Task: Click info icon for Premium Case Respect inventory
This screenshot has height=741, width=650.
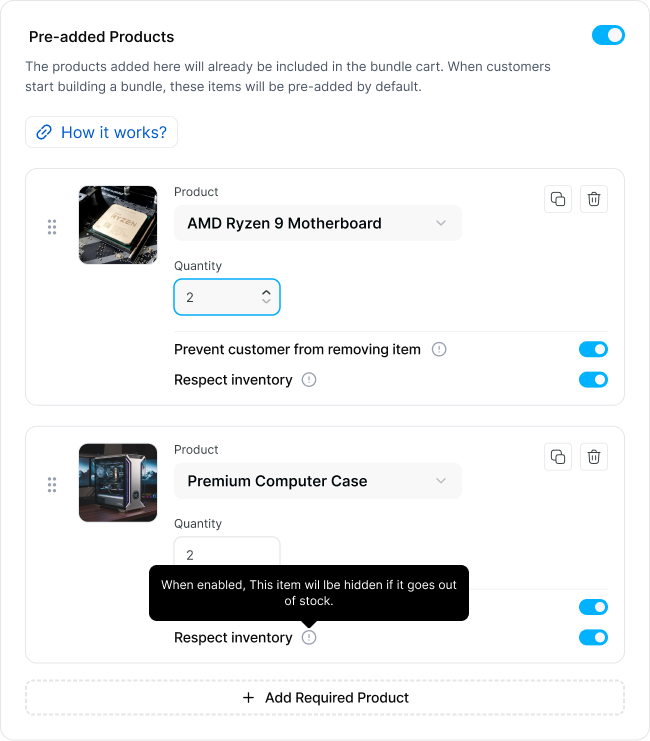Action: coord(309,638)
